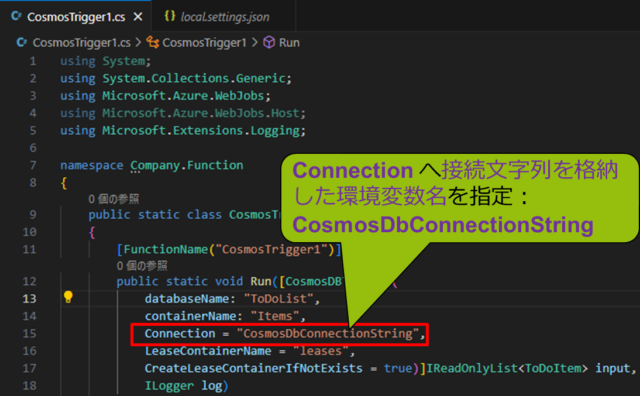The height and width of the screenshot is (396, 640).
Task: Click the 'Connection' property on line 15
Action: tap(180, 334)
